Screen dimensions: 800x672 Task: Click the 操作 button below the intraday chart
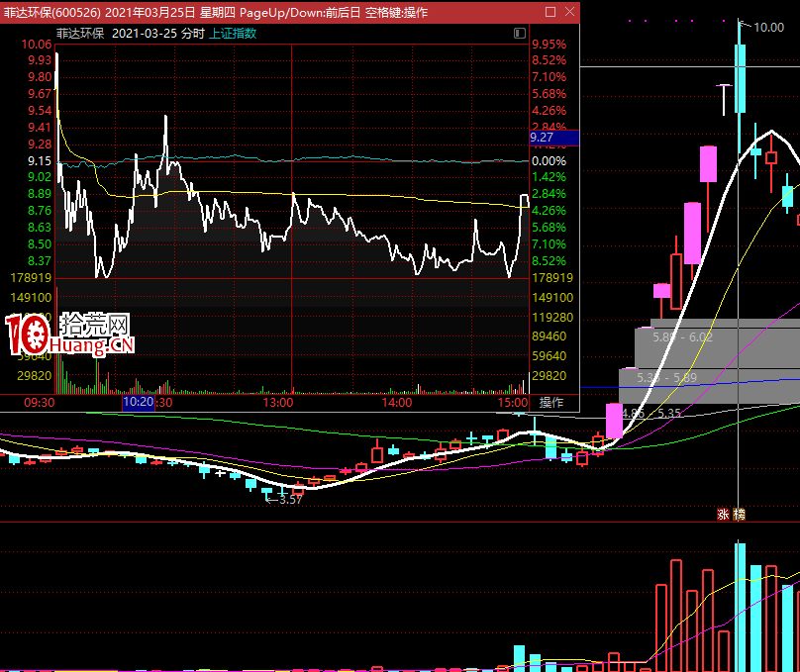551,402
